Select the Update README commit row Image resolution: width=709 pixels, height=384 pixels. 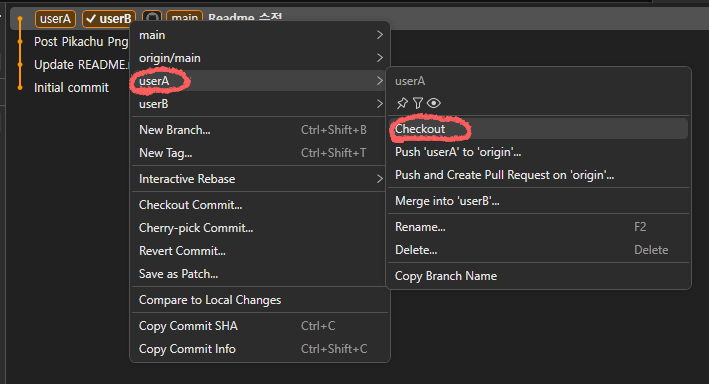tap(81, 65)
